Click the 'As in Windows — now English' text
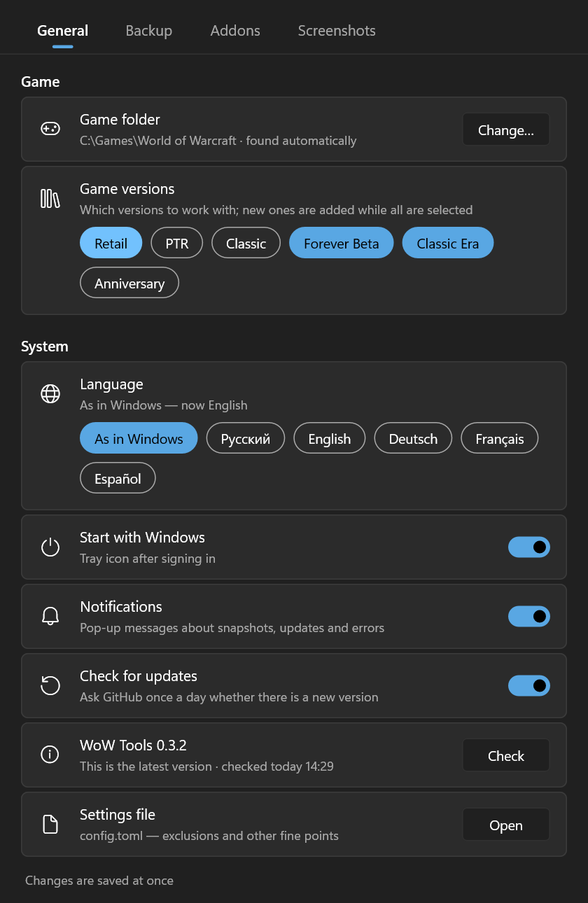Image resolution: width=588 pixels, height=903 pixels. click(x=164, y=405)
